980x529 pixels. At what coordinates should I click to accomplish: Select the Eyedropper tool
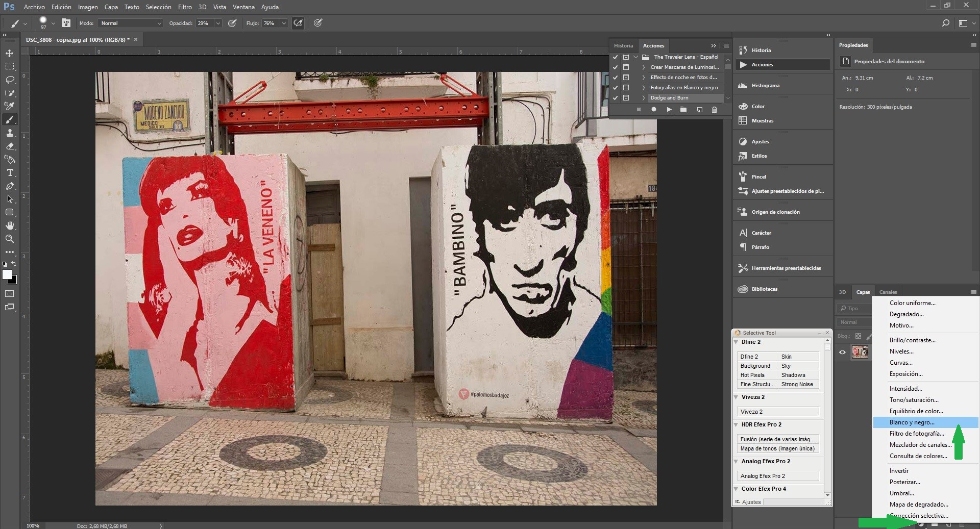point(10,106)
